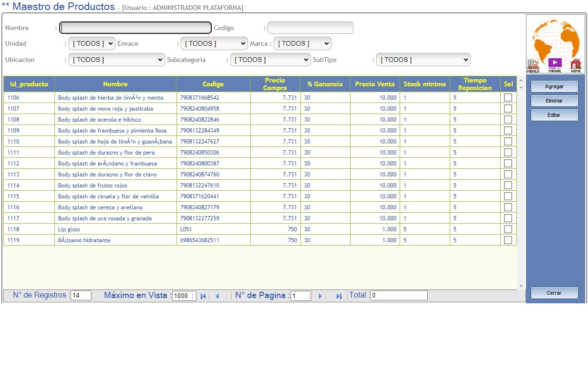This screenshot has width=588, height=392.
Task: Click the Agregar button
Action: click(555, 86)
